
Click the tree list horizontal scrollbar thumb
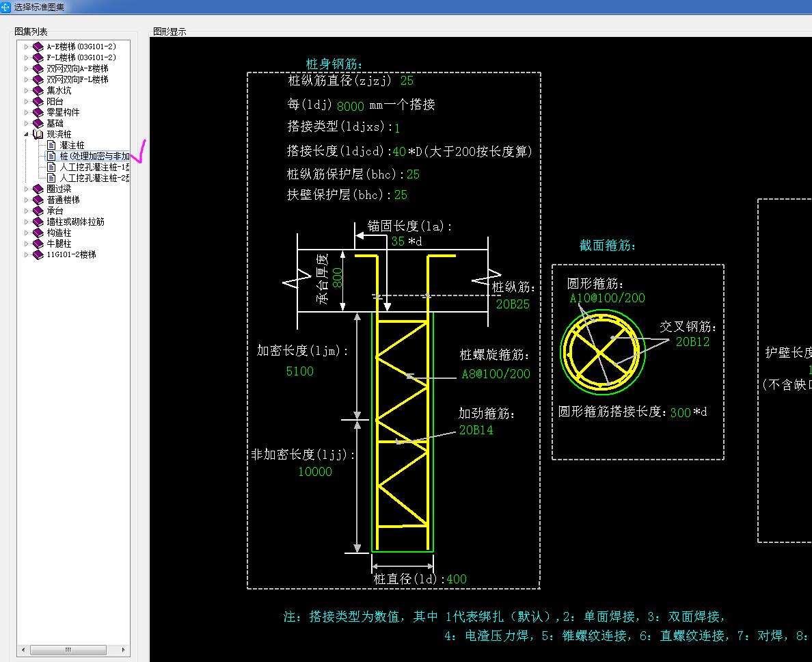[68, 650]
